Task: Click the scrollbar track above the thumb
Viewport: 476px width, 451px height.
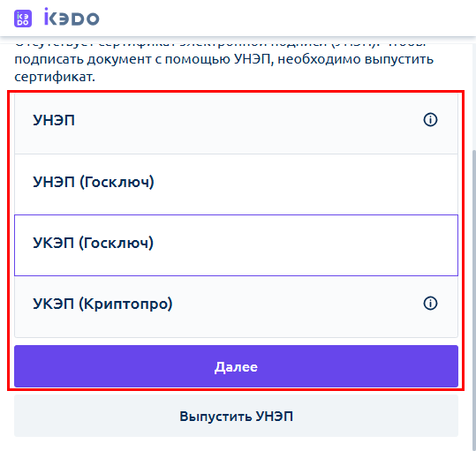Action: (x=474, y=96)
